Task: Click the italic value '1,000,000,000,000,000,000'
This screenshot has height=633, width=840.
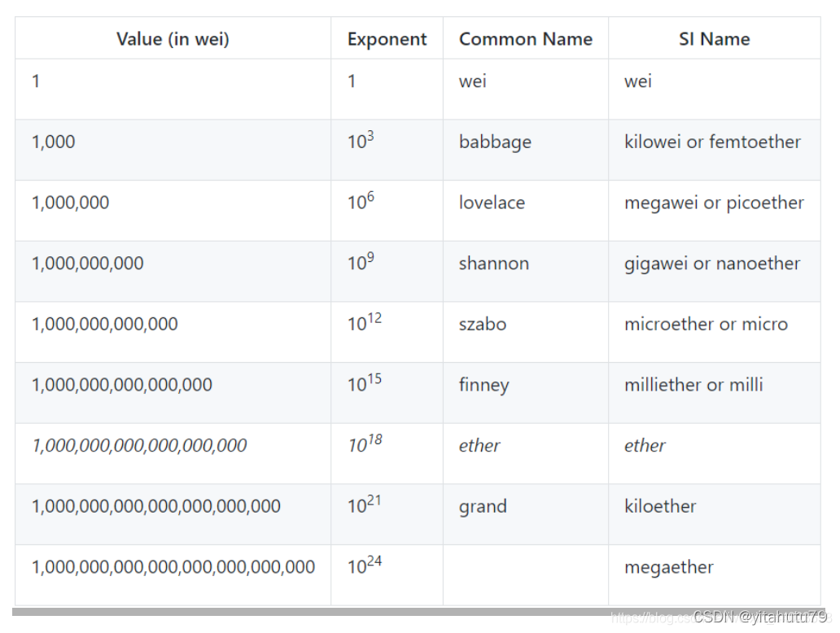Action: (x=139, y=445)
